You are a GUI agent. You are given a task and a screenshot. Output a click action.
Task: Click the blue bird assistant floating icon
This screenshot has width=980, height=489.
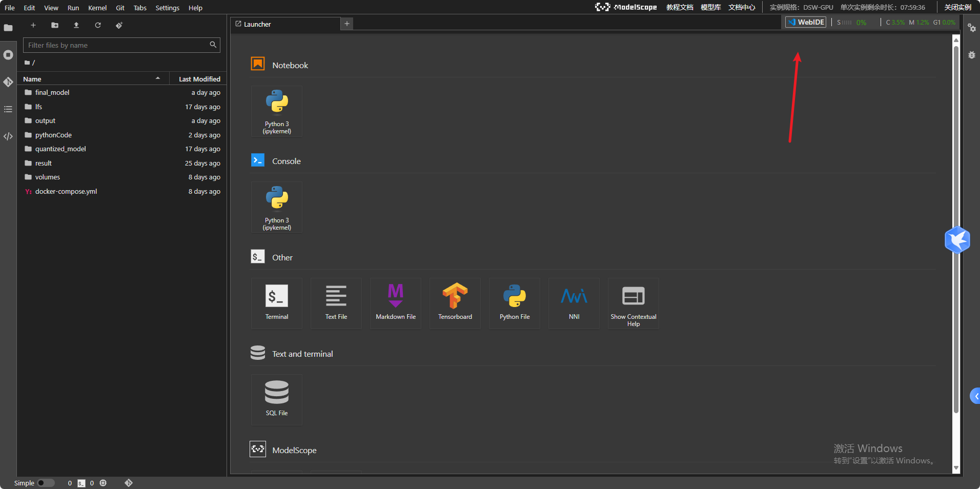pyautogui.click(x=957, y=240)
